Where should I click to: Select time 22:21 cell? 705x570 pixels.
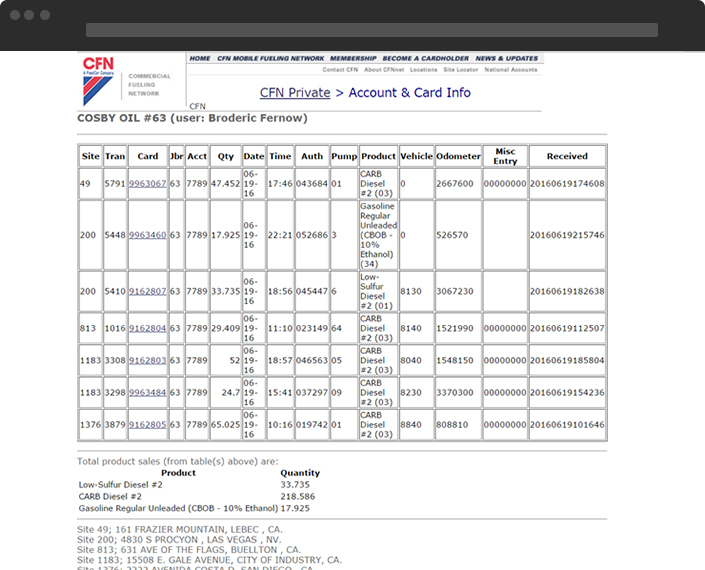[280, 235]
